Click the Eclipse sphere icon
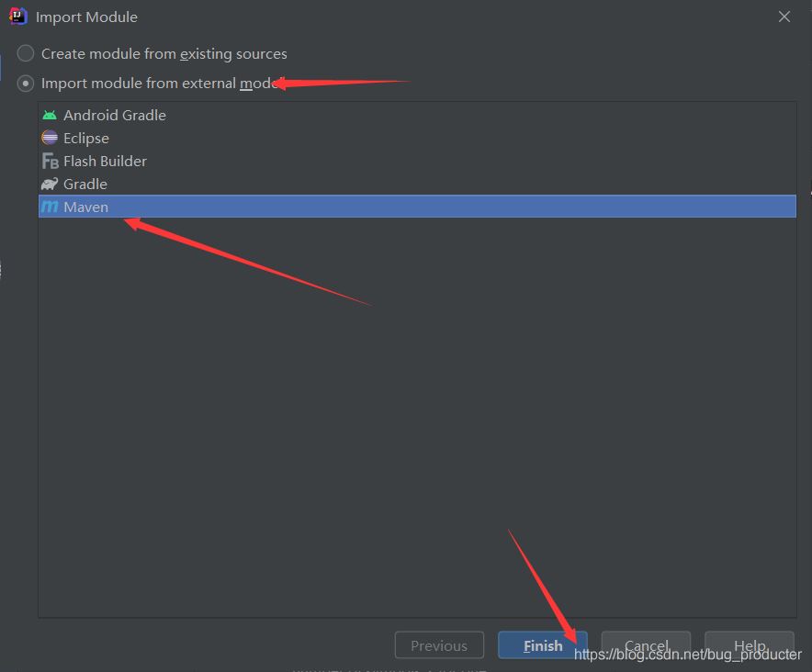Screen dimensions: 812x672 tap(50, 138)
